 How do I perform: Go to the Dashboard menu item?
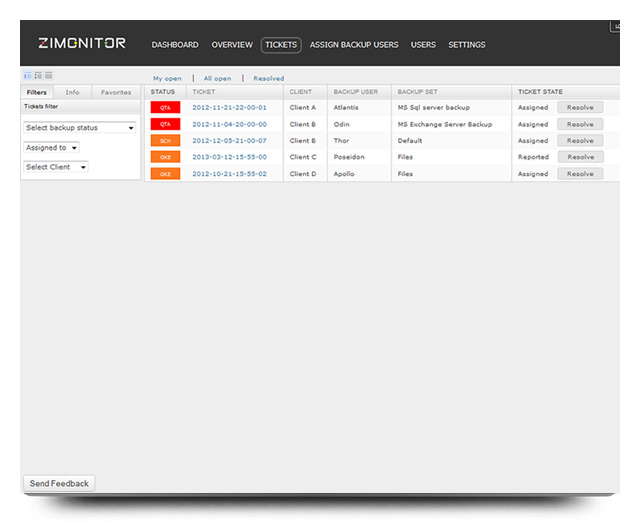coord(175,45)
